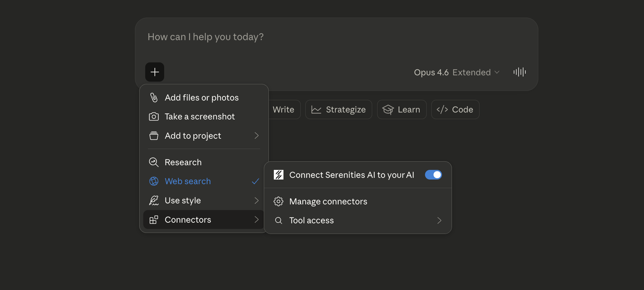Image resolution: width=644 pixels, height=290 pixels.
Task: Click the Manage connectors gear icon
Action: pos(278,201)
